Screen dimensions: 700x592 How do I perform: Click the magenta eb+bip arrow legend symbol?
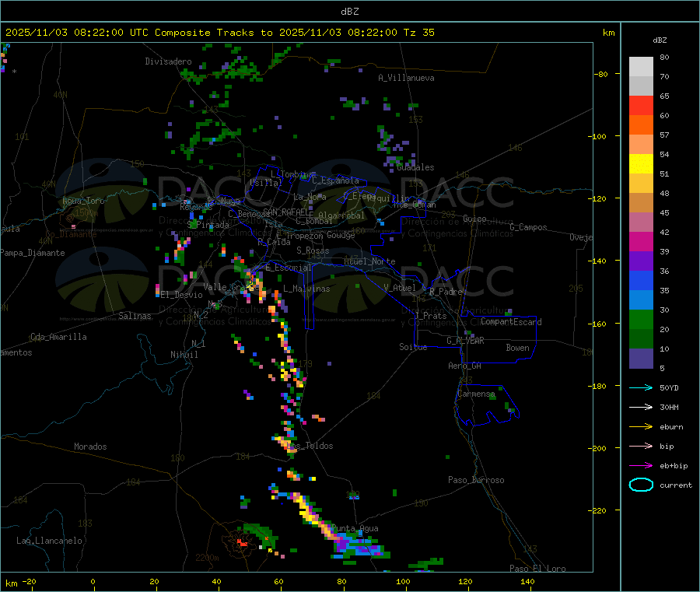click(x=641, y=466)
